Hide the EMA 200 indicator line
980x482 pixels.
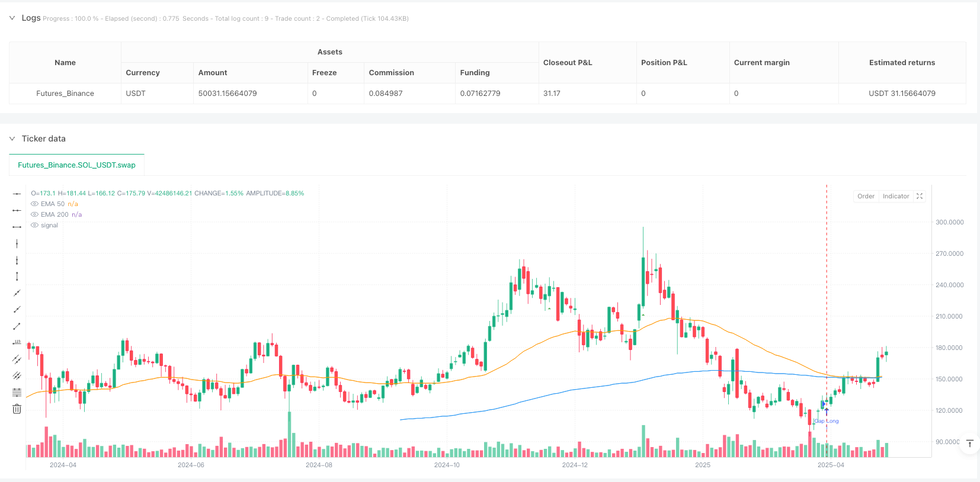[35, 215]
